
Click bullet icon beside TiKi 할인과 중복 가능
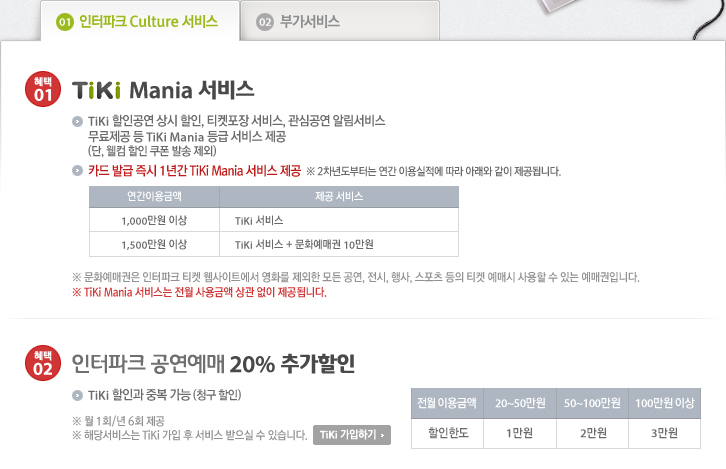[x=77, y=395]
